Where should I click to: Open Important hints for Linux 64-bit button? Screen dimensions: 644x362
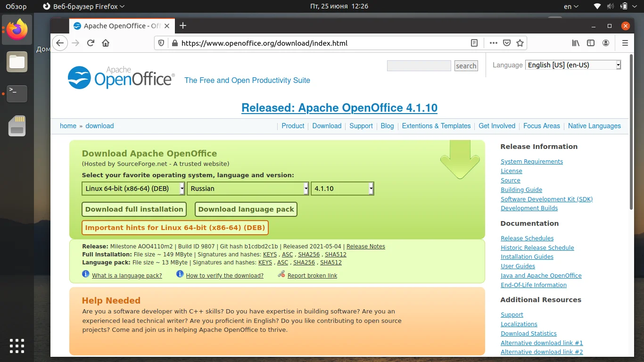pyautogui.click(x=175, y=228)
